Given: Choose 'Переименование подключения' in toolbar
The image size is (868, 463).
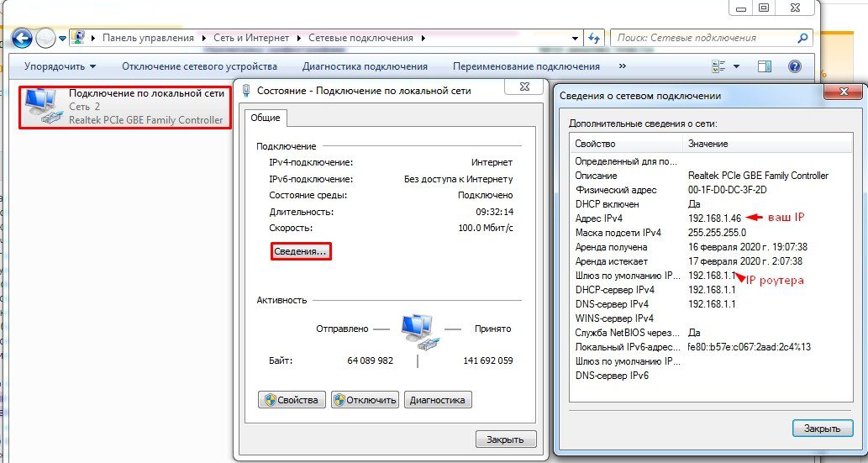Looking at the screenshot, I should (526, 66).
